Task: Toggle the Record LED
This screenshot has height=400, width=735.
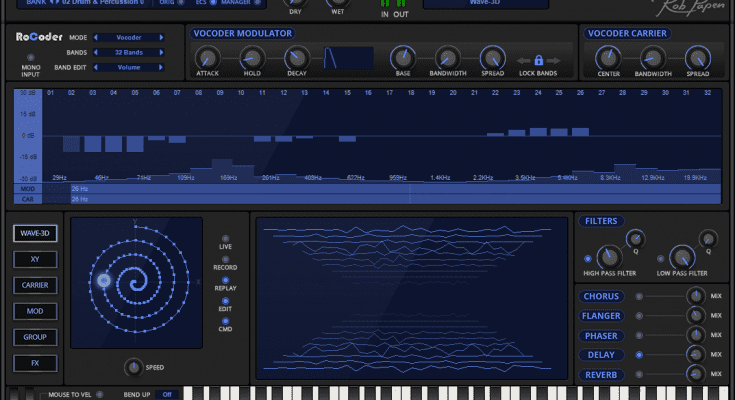Action: pos(225,259)
